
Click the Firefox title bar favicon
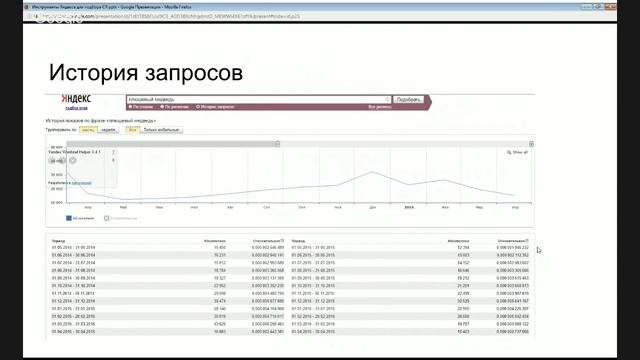tap(27, 7)
